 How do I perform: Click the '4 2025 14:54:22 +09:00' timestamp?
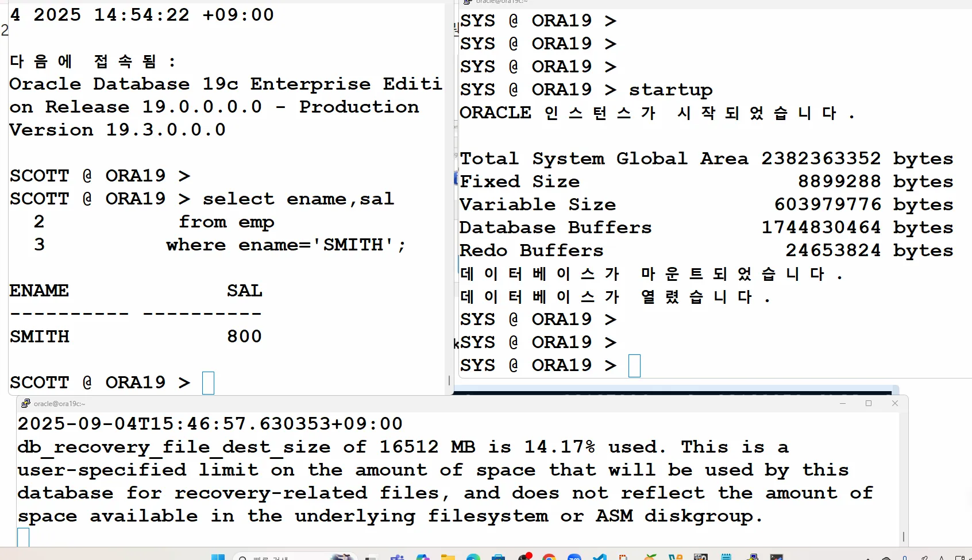pyautogui.click(x=142, y=15)
